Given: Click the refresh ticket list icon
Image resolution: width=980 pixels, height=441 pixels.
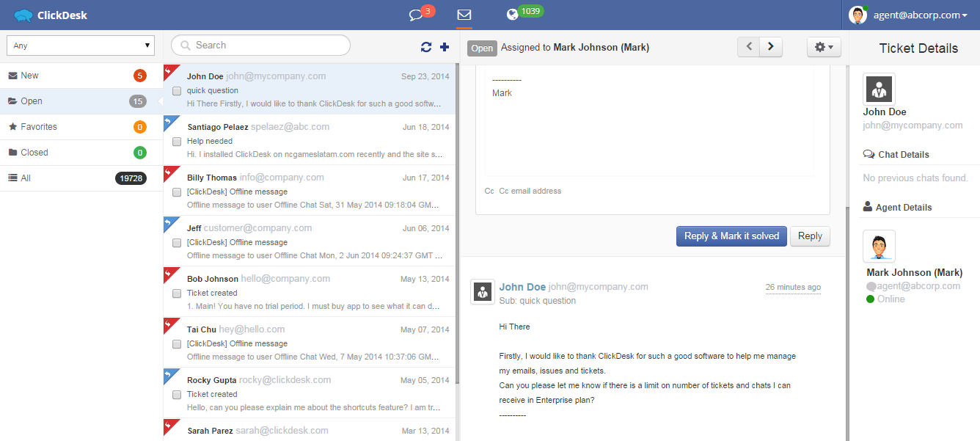Looking at the screenshot, I should click(x=426, y=47).
